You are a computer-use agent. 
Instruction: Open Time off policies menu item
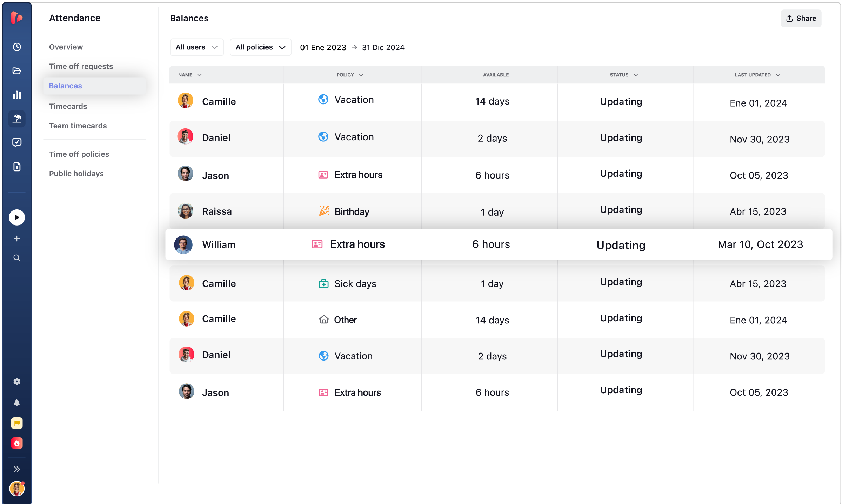[79, 154]
